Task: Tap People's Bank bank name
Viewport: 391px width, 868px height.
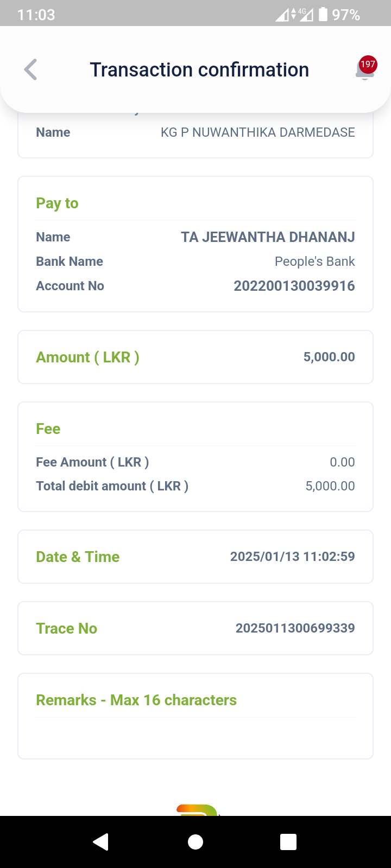Action: pyautogui.click(x=314, y=261)
